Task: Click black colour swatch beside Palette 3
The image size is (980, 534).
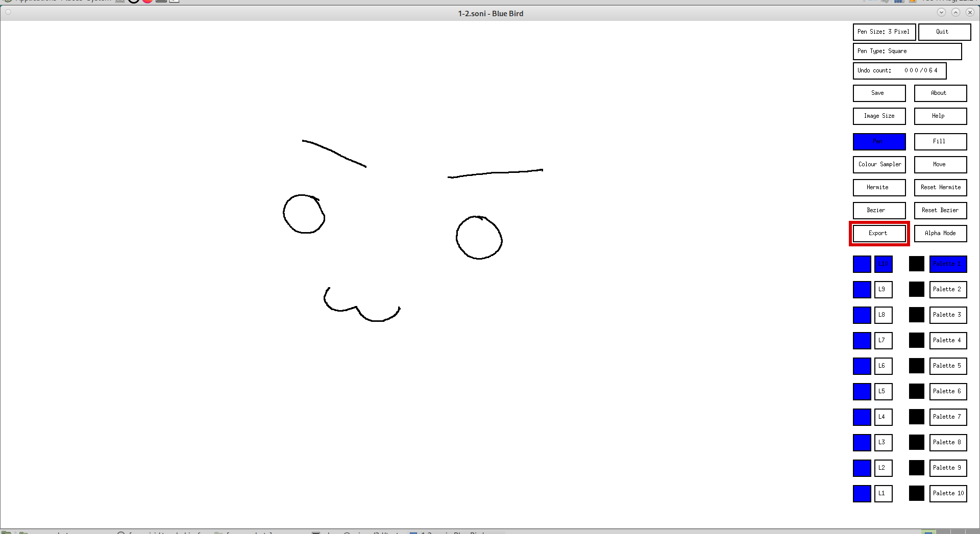Action: point(917,315)
